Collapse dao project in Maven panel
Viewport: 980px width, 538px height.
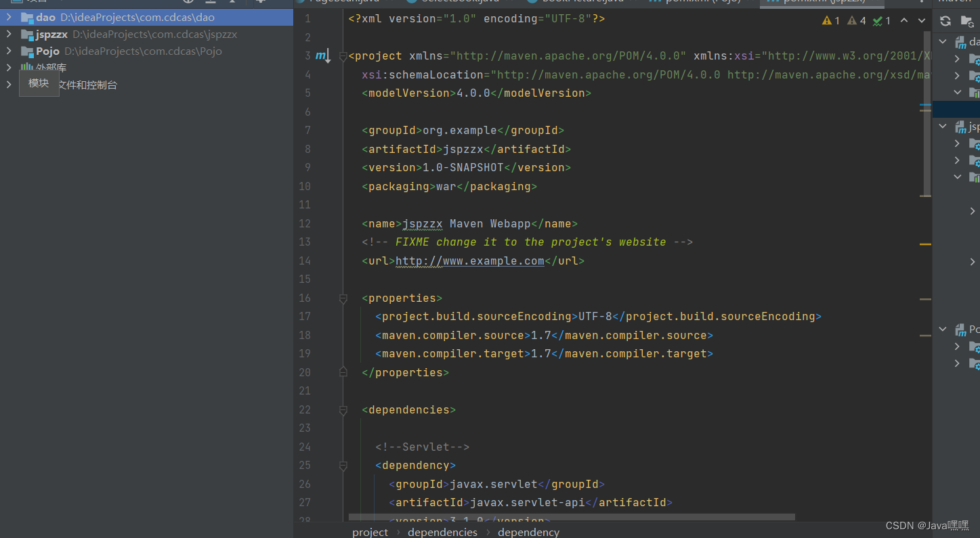pyautogui.click(x=943, y=42)
